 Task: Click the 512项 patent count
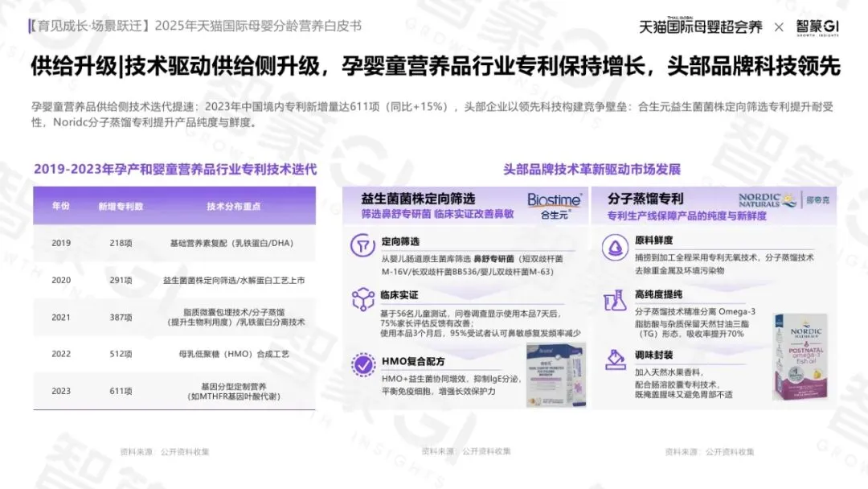(x=121, y=354)
